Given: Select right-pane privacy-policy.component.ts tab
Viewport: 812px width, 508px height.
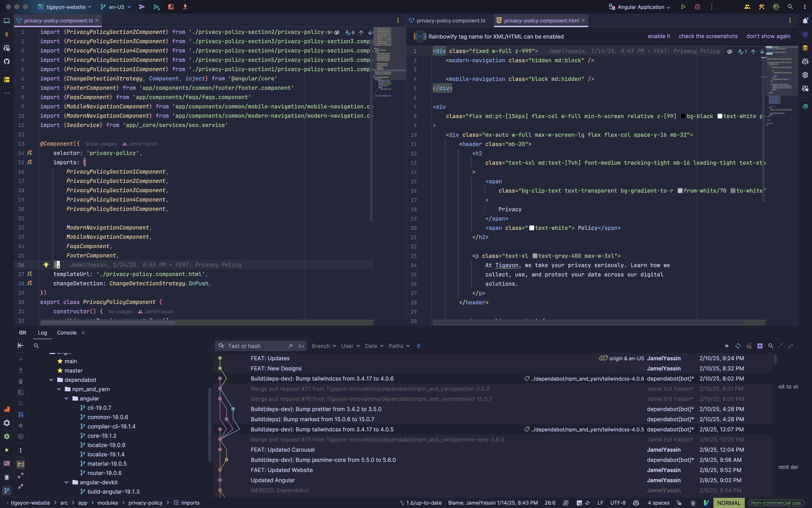Looking at the screenshot, I should pos(447,21).
